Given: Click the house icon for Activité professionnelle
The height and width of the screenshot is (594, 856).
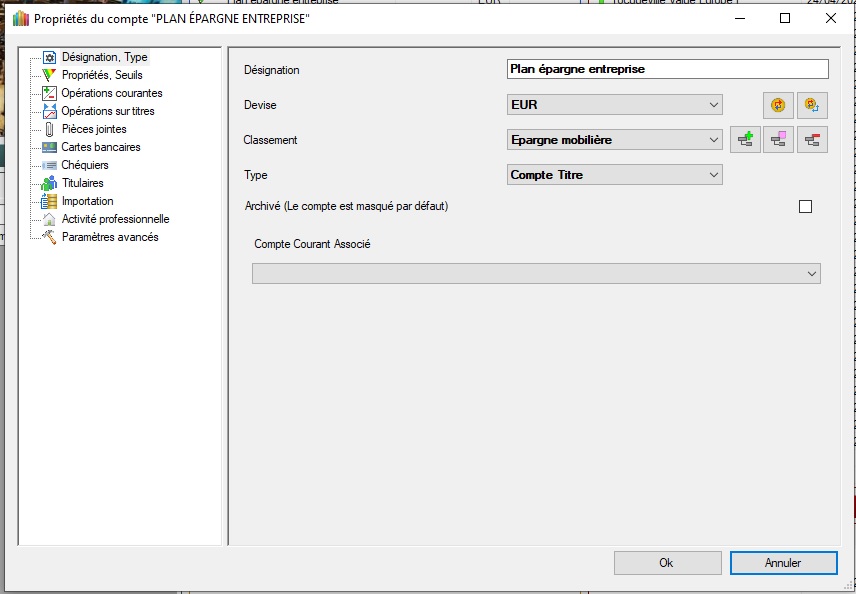Looking at the screenshot, I should (50, 219).
